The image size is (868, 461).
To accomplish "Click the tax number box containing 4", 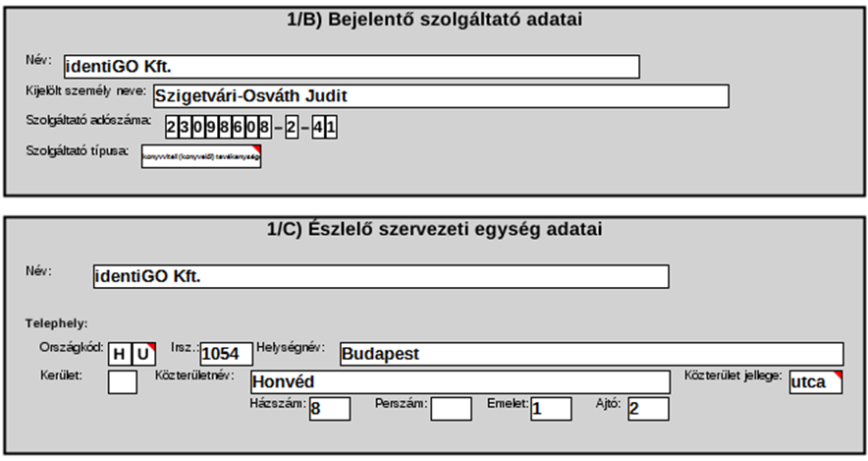I will click(318, 128).
